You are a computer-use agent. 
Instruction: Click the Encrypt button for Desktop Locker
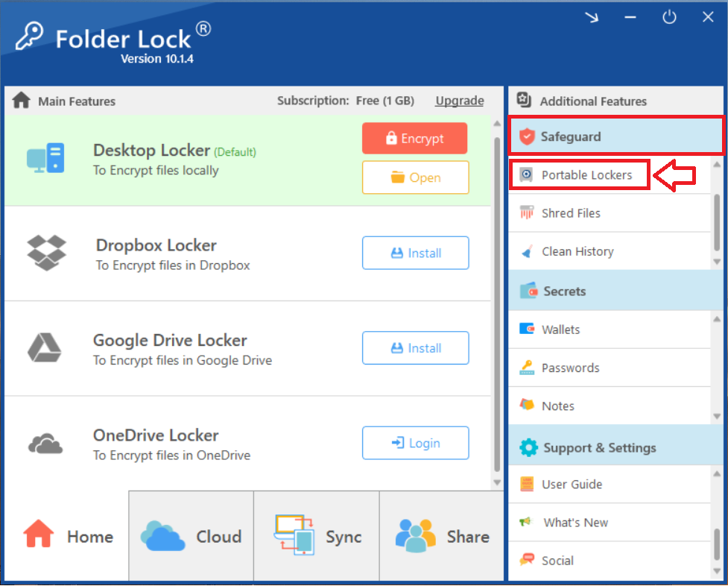point(414,138)
